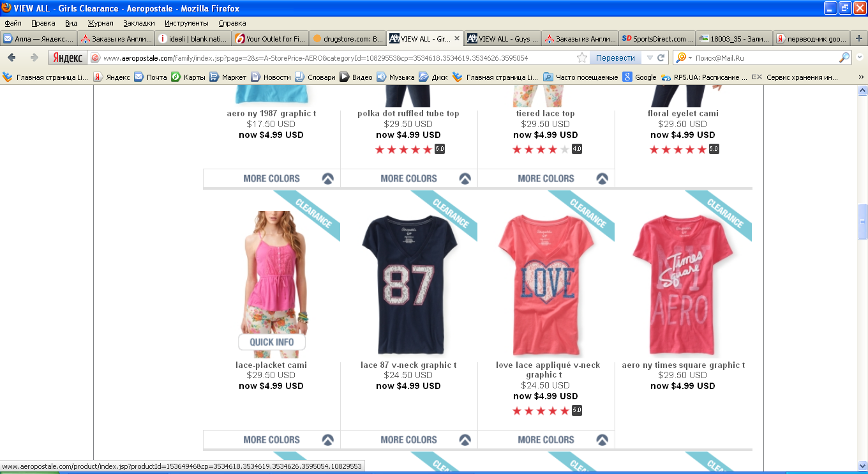Open the Файл menu
The height and width of the screenshot is (474, 868).
13,23
